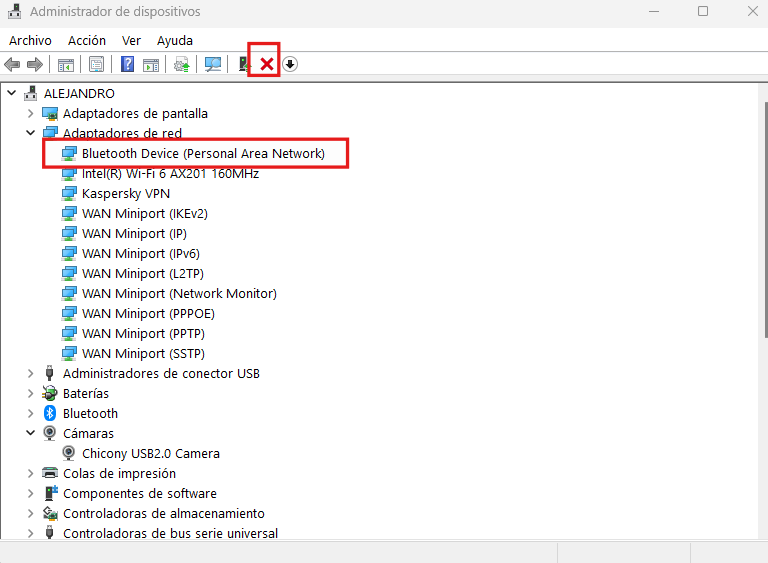Expand the Bluetooth node
The width and height of the screenshot is (768, 563).
click(30, 414)
